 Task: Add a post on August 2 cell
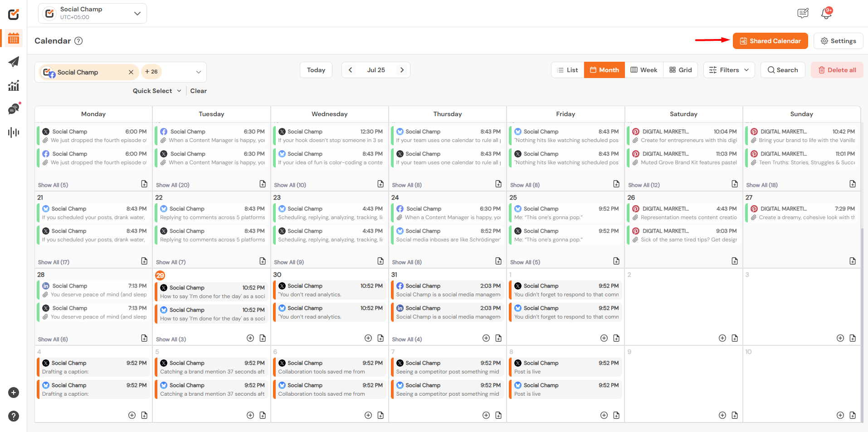coord(722,338)
